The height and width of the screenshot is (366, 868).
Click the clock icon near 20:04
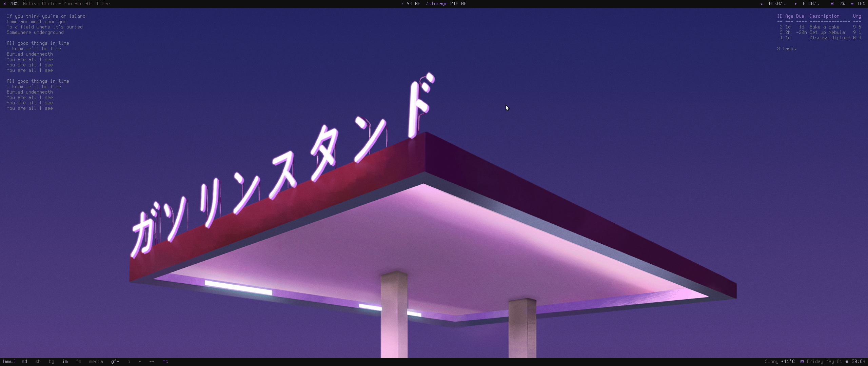click(847, 362)
